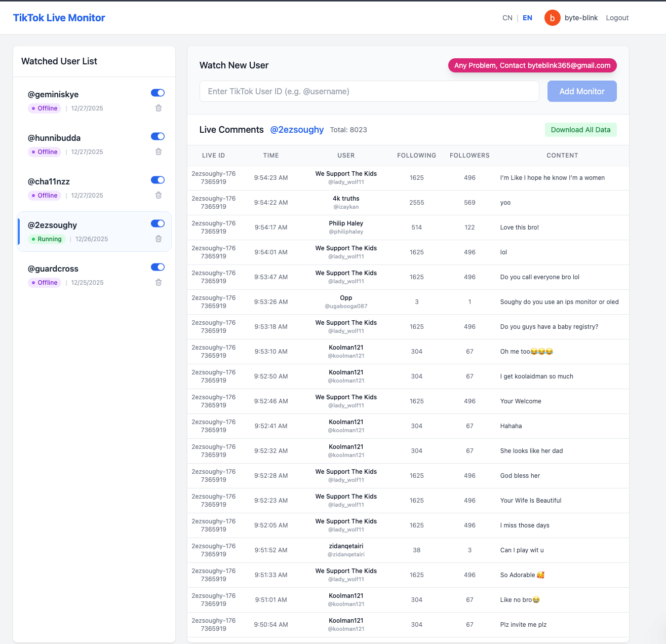This screenshot has height=644, width=666.
Task: Click Logout in the header
Action: tap(617, 18)
